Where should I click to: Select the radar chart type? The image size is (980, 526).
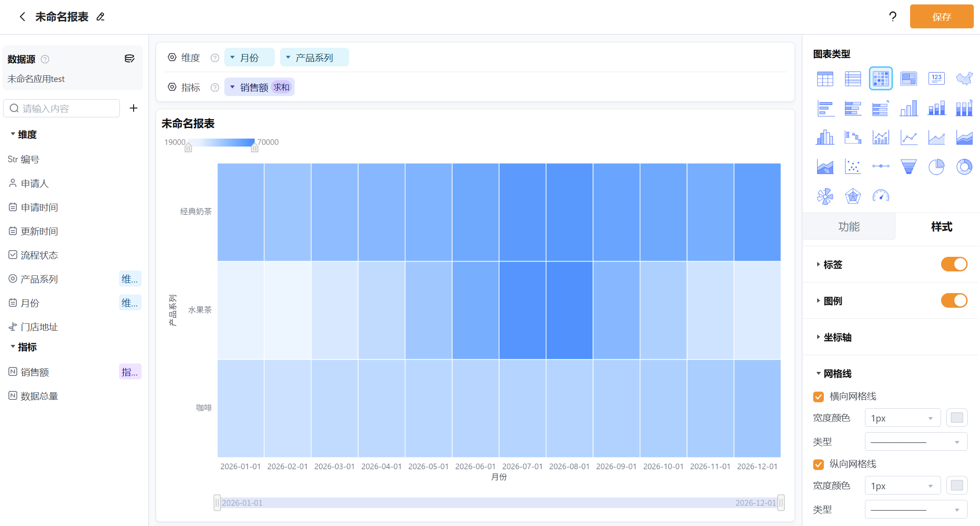point(853,196)
